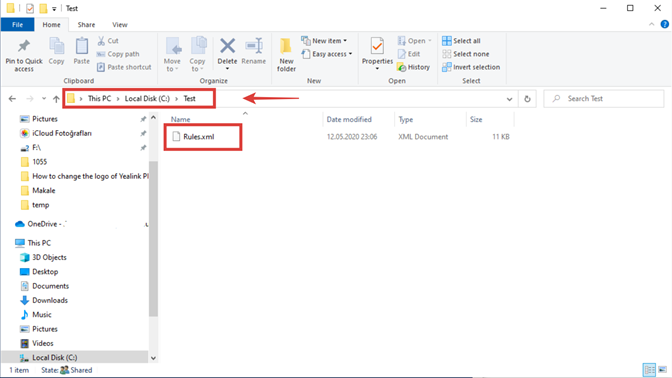Screen dimensions: 672x378
Task: Open the Easy access dropdown
Action: point(327,54)
